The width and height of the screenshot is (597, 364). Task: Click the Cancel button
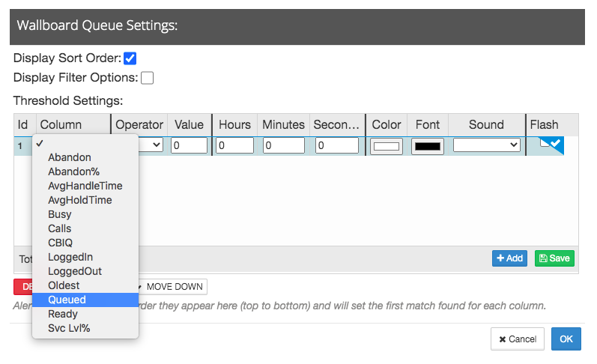tap(518, 339)
